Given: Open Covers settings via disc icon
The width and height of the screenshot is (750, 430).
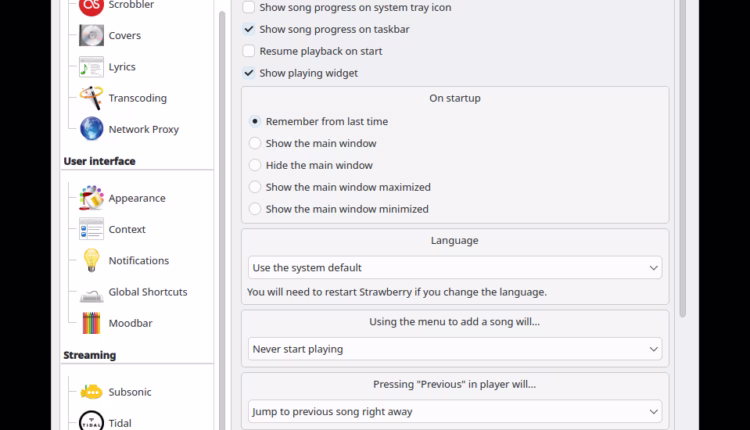Looking at the screenshot, I should click(91, 36).
